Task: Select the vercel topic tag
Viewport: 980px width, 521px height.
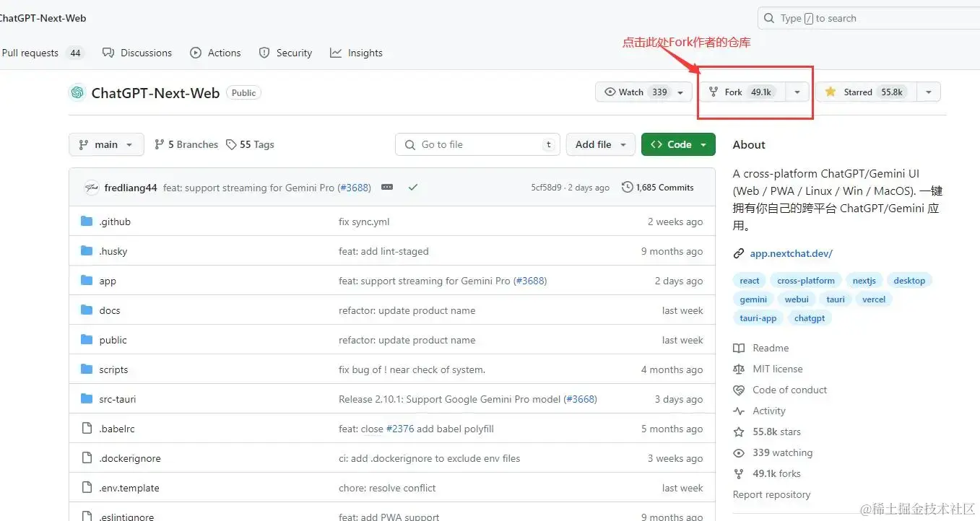Action: (x=874, y=299)
